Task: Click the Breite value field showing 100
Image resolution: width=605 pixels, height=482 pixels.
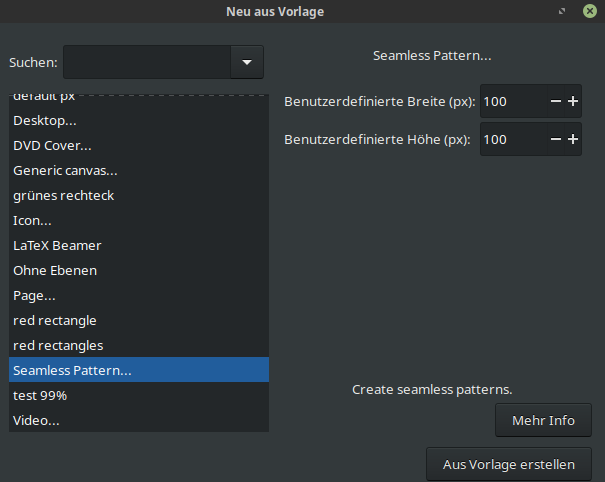Action: click(x=512, y=101)
